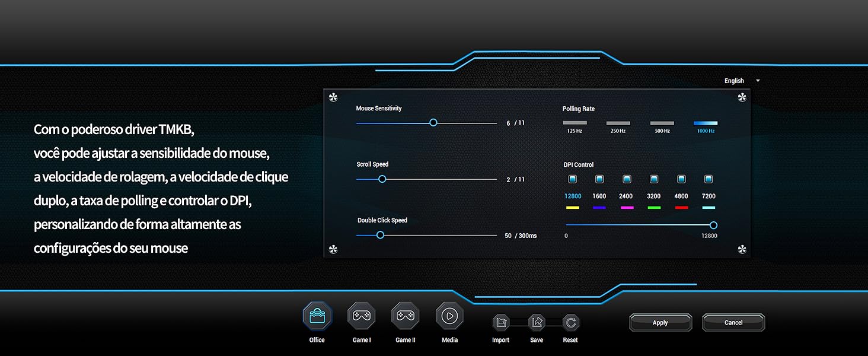Switch to Game II profile icon

[406, 316]
